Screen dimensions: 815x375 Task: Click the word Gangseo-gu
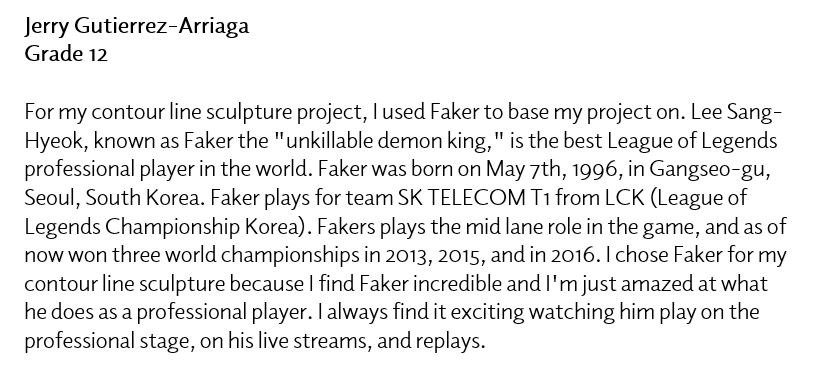pyautogui.click(x=705, y=171)
